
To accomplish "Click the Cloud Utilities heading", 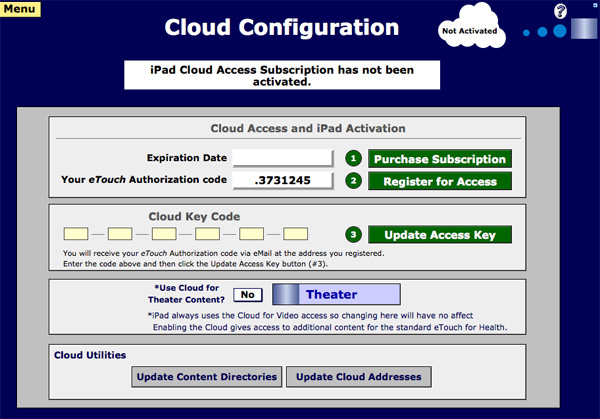I will [90, 355].
